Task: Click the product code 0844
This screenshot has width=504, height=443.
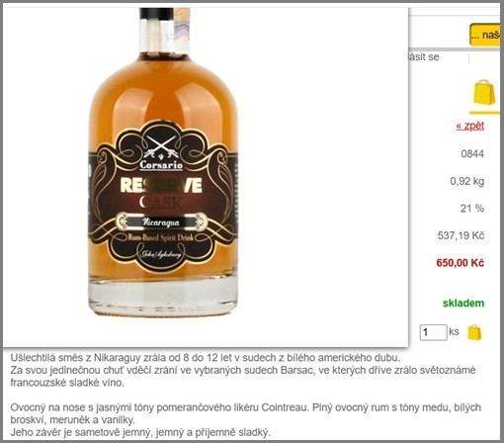Action: click(x=472, y=153)
